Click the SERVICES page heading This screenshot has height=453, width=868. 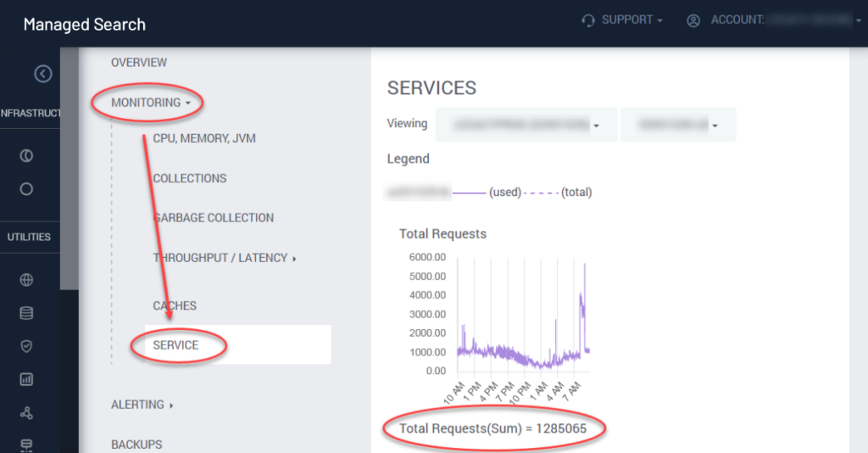pyautogui.click(x=431, y=88)
